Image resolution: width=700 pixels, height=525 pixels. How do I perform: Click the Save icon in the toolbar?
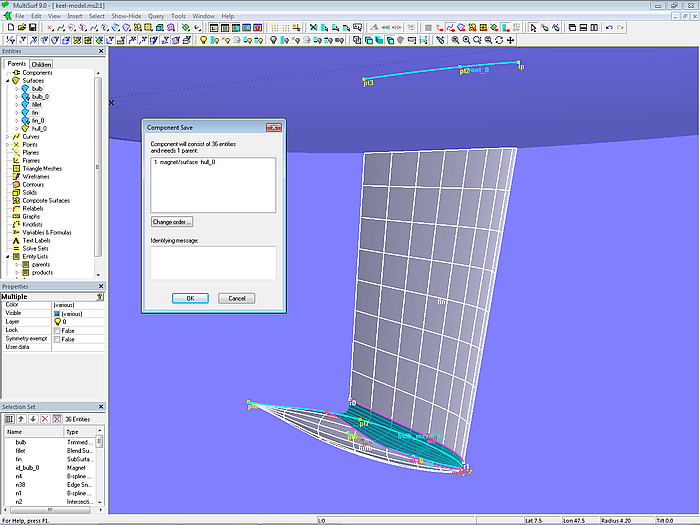(33, 28)
